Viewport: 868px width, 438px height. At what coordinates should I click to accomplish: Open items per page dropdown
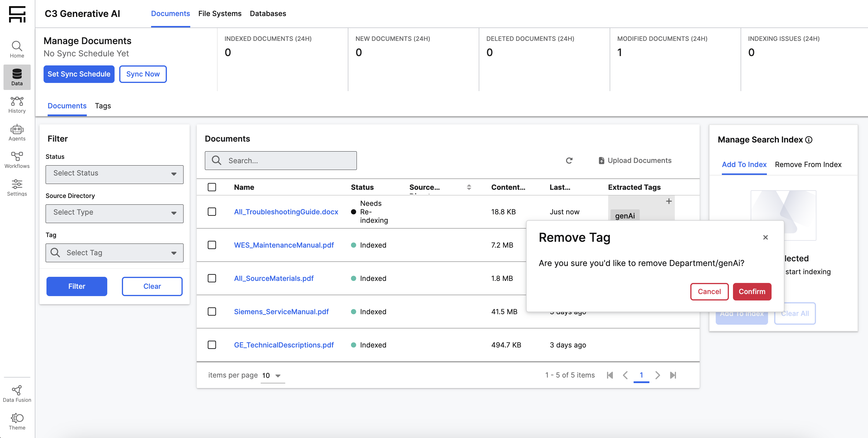272,376
